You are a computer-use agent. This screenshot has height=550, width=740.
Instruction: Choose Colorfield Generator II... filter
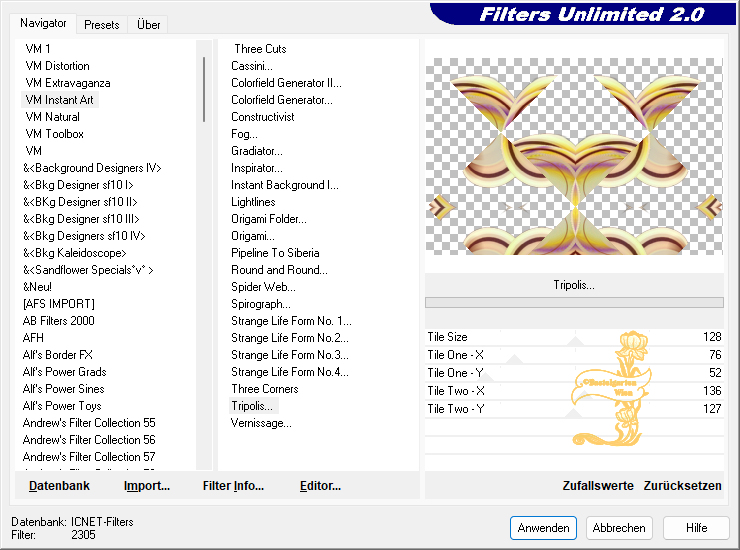tap(286, 83)
